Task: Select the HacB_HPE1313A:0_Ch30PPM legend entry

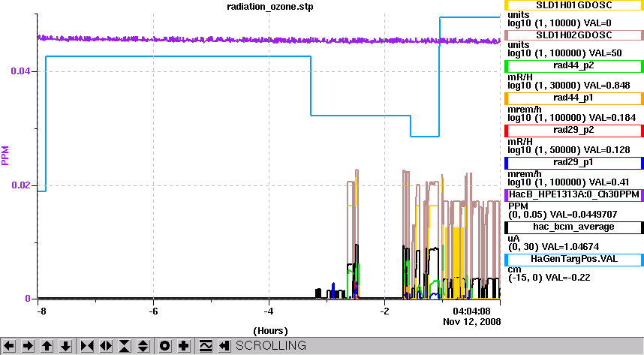Action: 573,194
